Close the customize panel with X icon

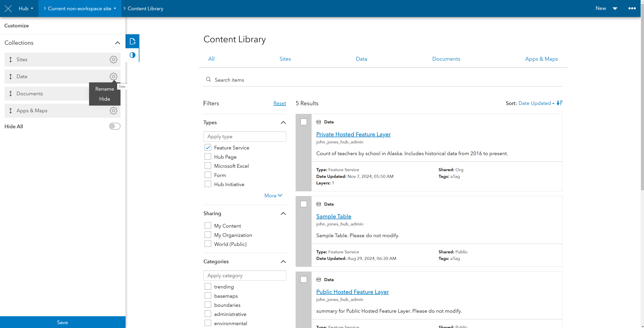click(8, 9)
